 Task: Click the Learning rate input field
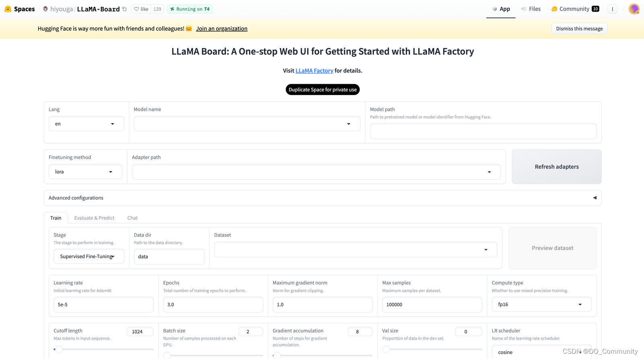coord(103,304)
